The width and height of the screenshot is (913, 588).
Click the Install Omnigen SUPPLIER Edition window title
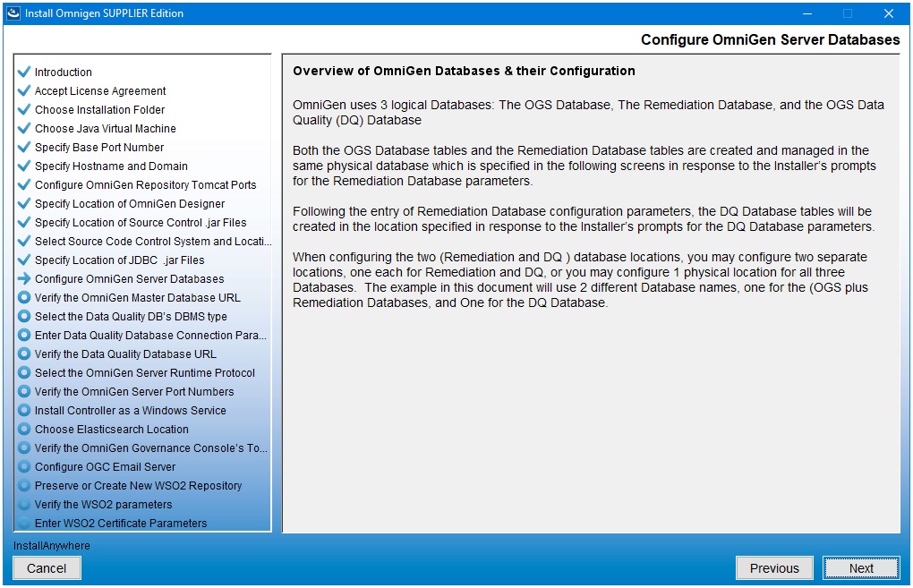point(104,13)
